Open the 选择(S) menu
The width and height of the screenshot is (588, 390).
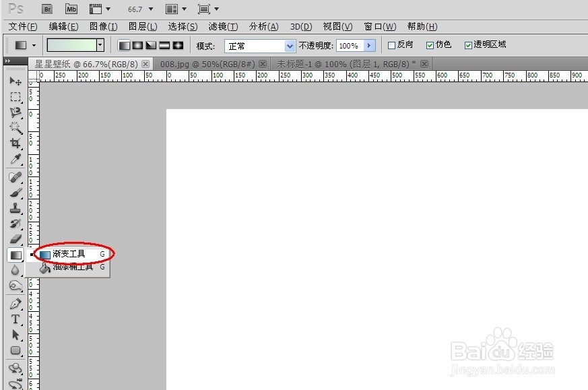[183, 27]
